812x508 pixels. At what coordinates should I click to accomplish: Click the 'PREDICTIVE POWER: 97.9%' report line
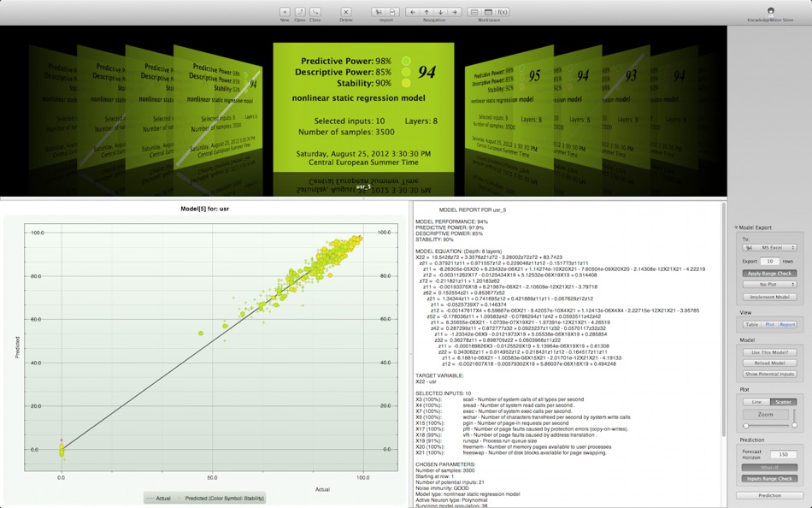click(x=450, y=227)
